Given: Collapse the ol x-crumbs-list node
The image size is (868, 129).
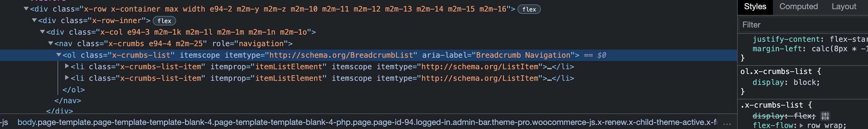Looking at the screenshot, I should (x=59, y=55).
